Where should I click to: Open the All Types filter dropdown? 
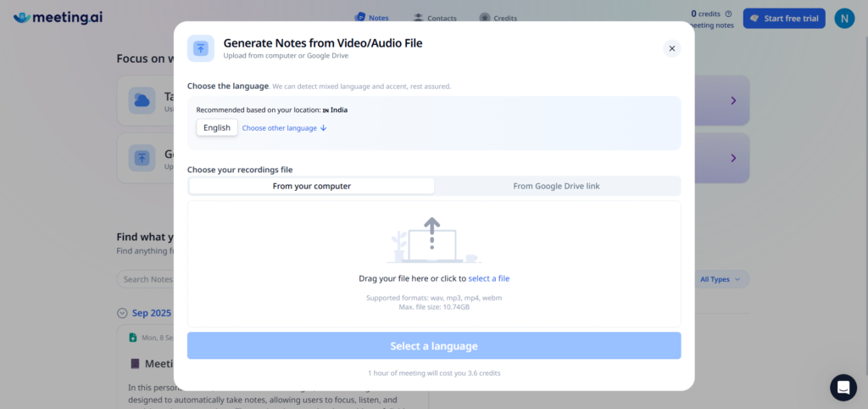(720, 279)
